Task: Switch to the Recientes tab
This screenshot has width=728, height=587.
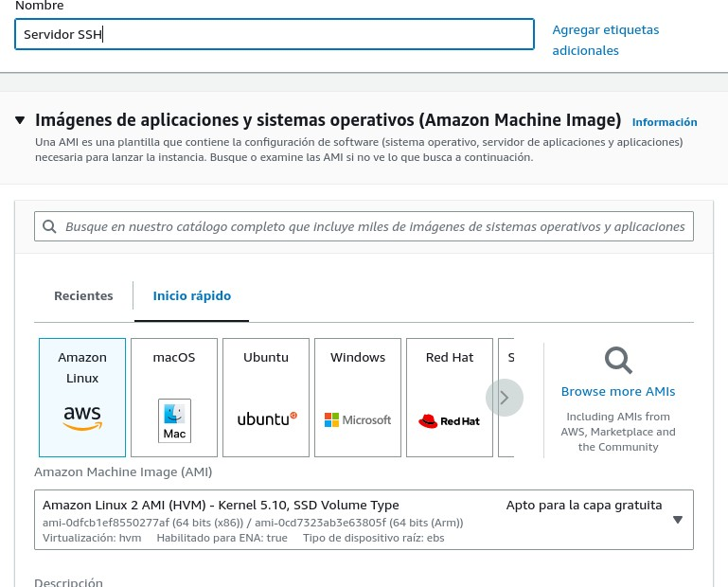Action: pyautogui.click(x=83, y=295)
